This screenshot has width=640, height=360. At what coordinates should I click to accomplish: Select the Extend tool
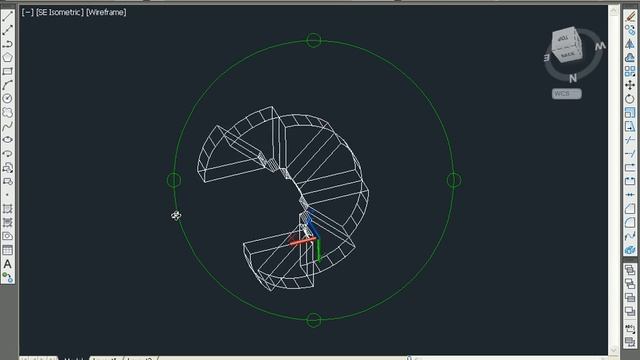630,153
